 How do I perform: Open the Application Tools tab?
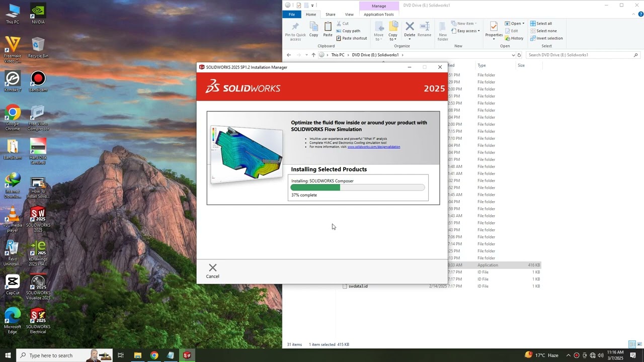[x=379, y=15]
